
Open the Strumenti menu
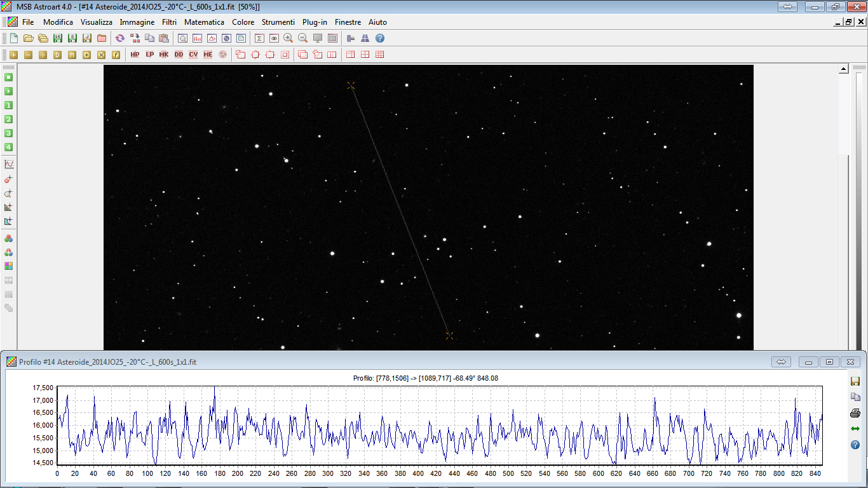[x=278, y=22]
